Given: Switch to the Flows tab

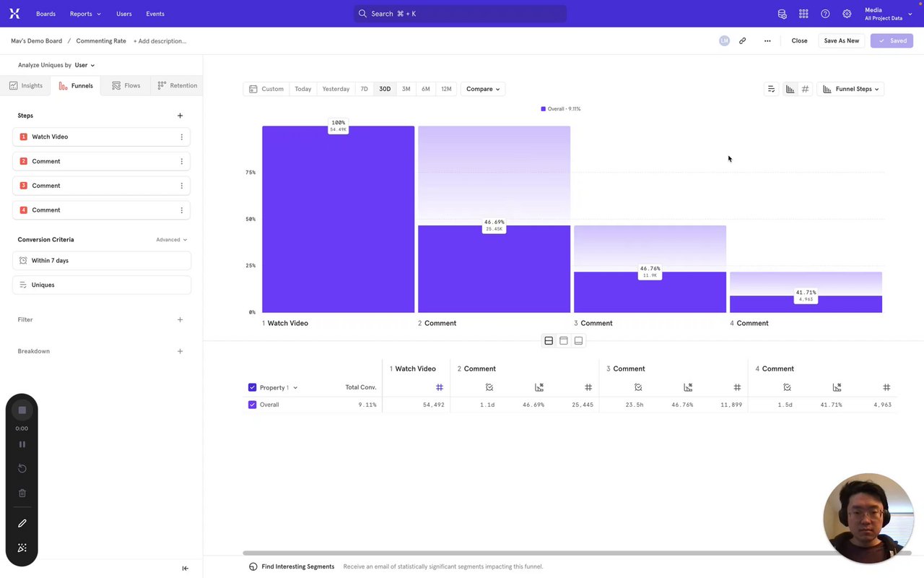Looking at the screenshot, I should 126,85.
